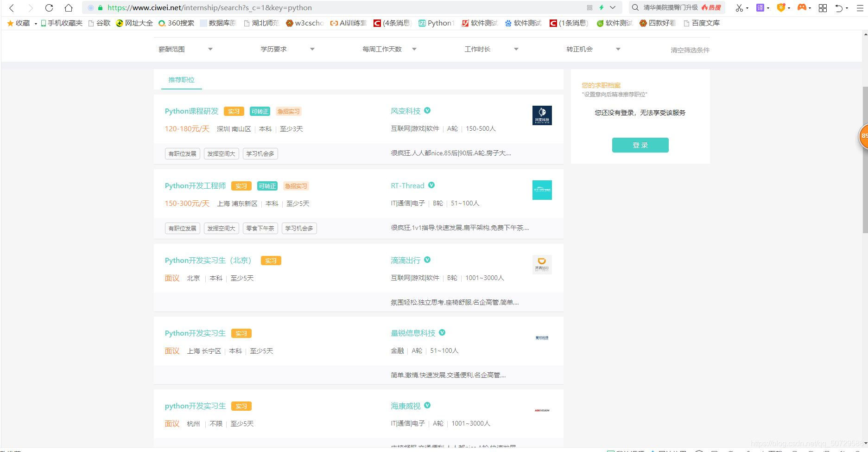Click the 急招实习 badge on Python课程研发
This screenshot has height=452, width=868.
(x=288, y=111)
